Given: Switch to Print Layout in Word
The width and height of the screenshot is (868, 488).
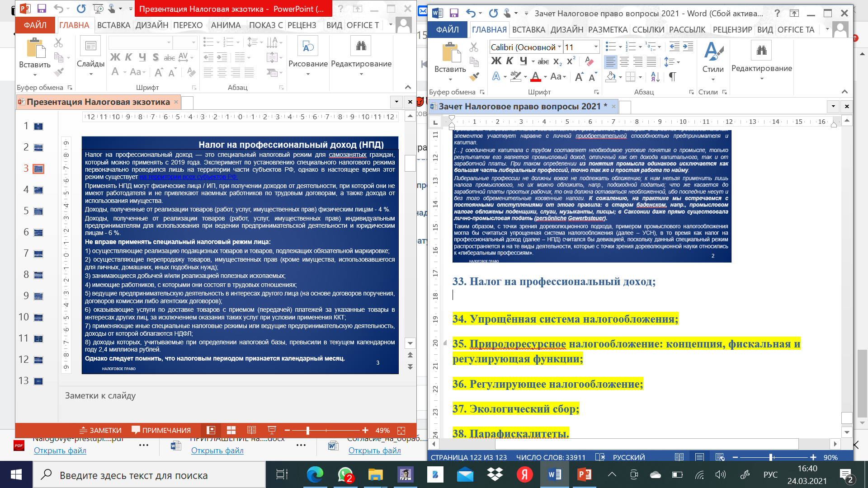Looking at the screenshot, I should point(699,457).
